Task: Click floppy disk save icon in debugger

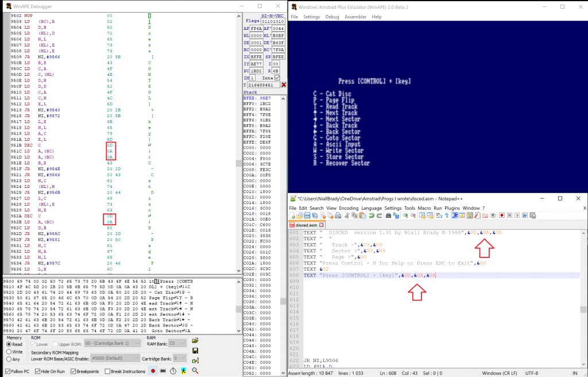Action: coord(195,351)
